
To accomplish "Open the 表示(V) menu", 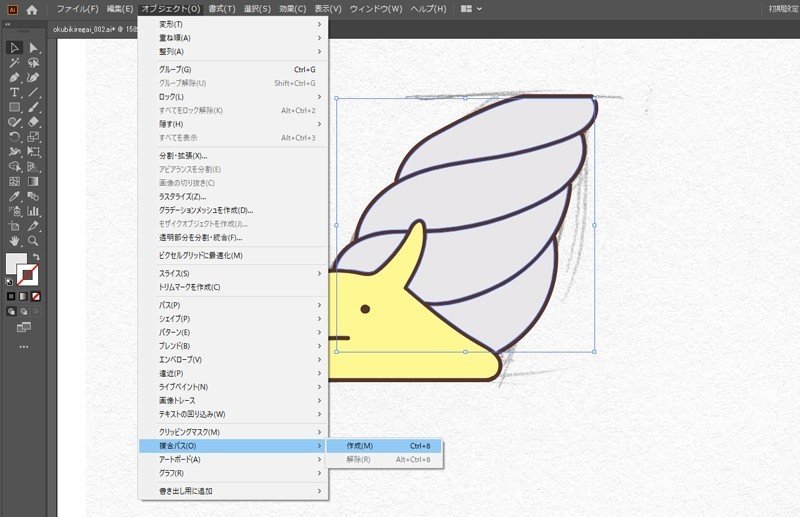I will (328, 9).
